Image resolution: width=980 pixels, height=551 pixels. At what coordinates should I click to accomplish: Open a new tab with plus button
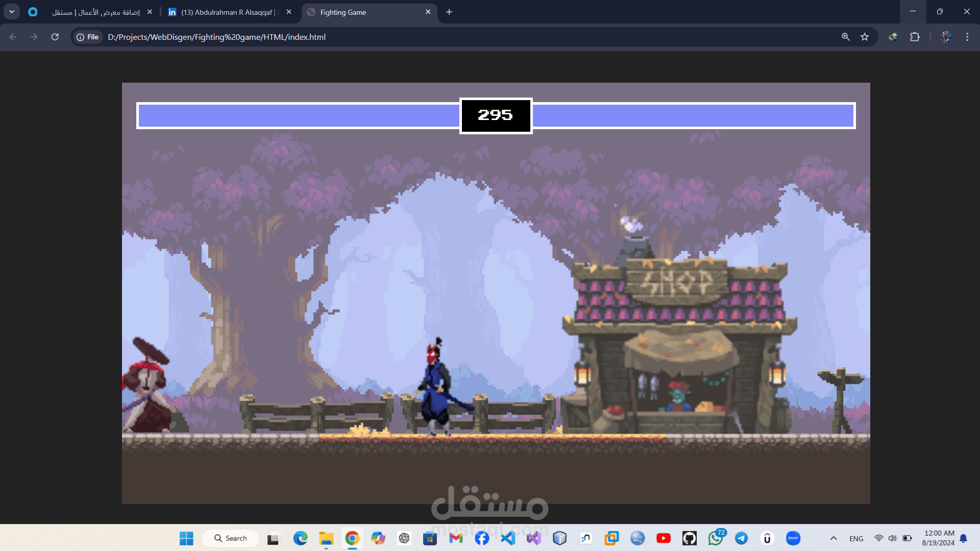(449, 12)
